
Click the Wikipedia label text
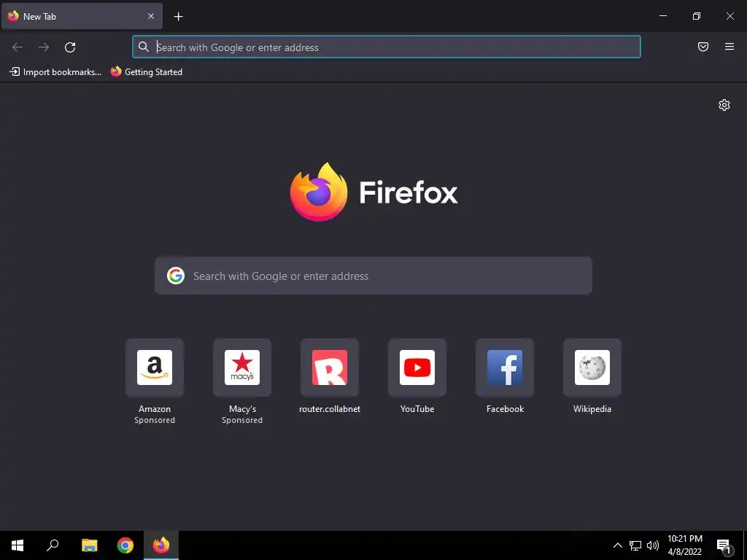coord(592,409)
